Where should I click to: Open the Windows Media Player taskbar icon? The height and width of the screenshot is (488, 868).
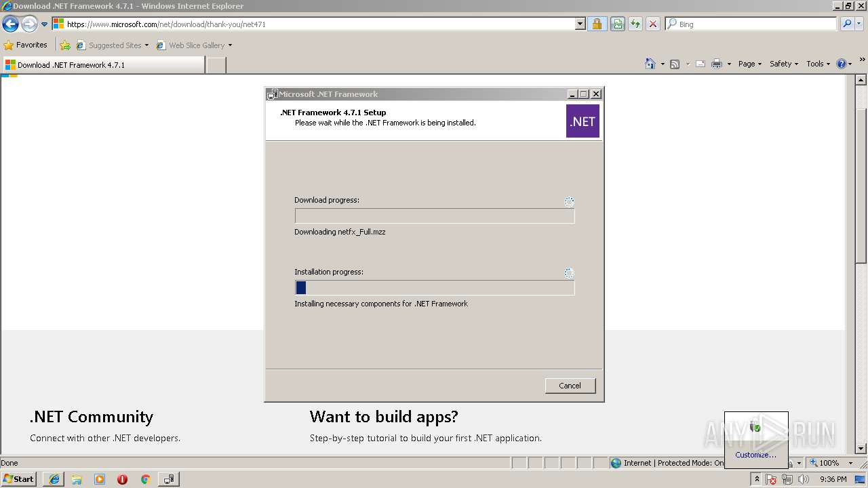tap(100, 479)
